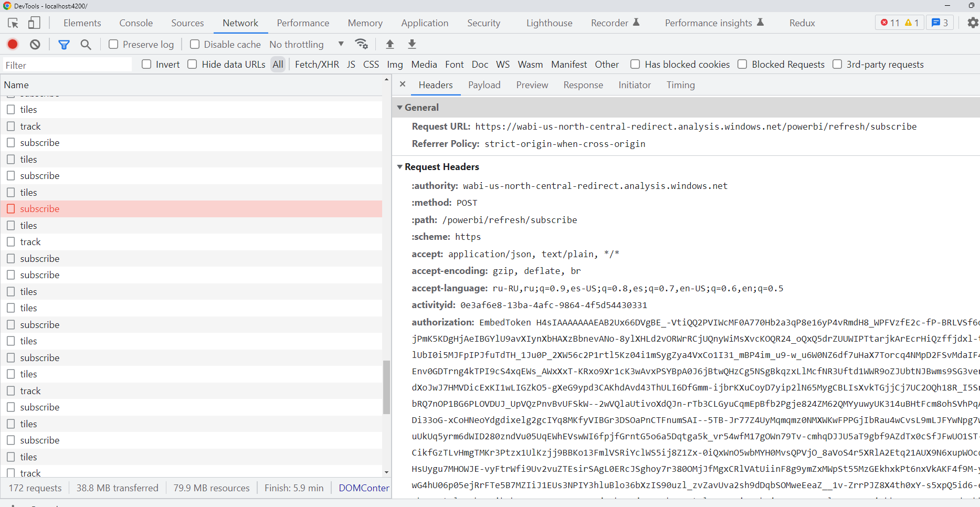Select the inspect element cursor
The height and width of the screenshot is (507, 980).
13,23
